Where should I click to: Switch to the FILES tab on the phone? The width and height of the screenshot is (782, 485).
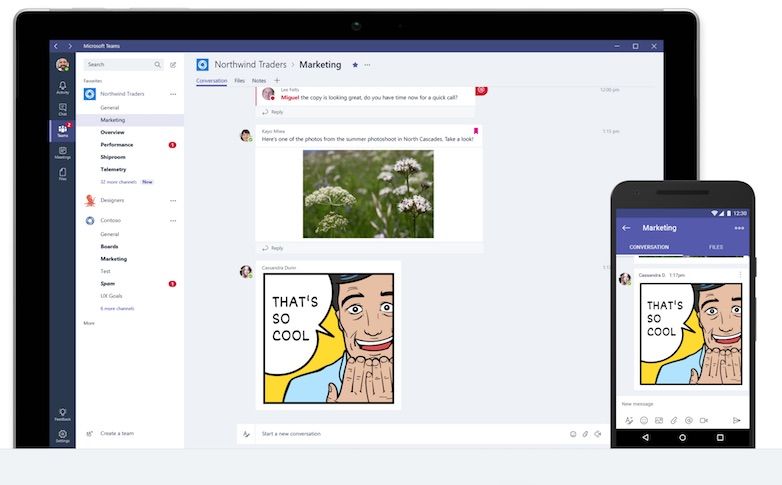pyautogui.click(x=716, y=247)
